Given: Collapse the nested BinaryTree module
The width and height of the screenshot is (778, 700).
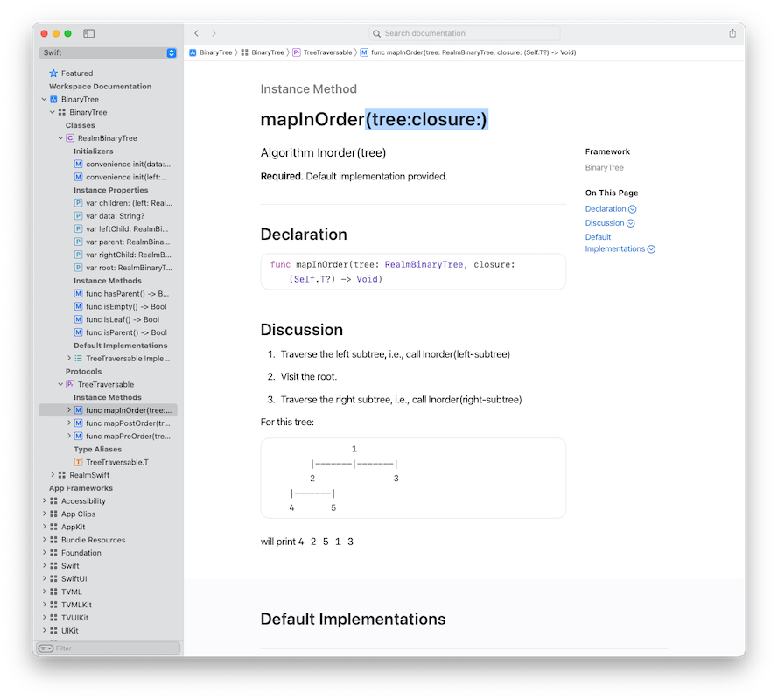Looking at the screenshot, I should click(x=53, y=112).
